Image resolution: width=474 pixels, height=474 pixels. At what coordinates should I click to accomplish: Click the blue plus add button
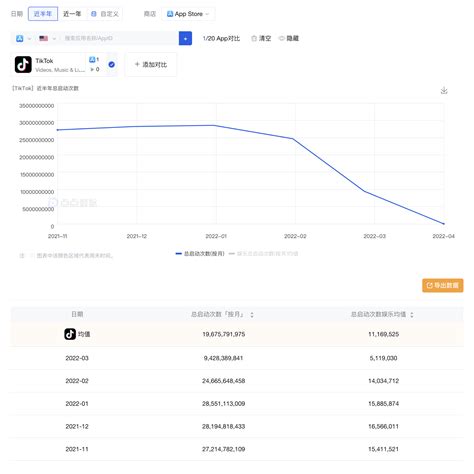185,38
